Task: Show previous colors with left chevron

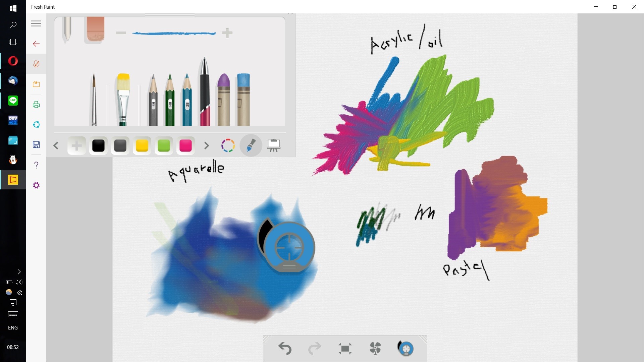Action: 56,145
